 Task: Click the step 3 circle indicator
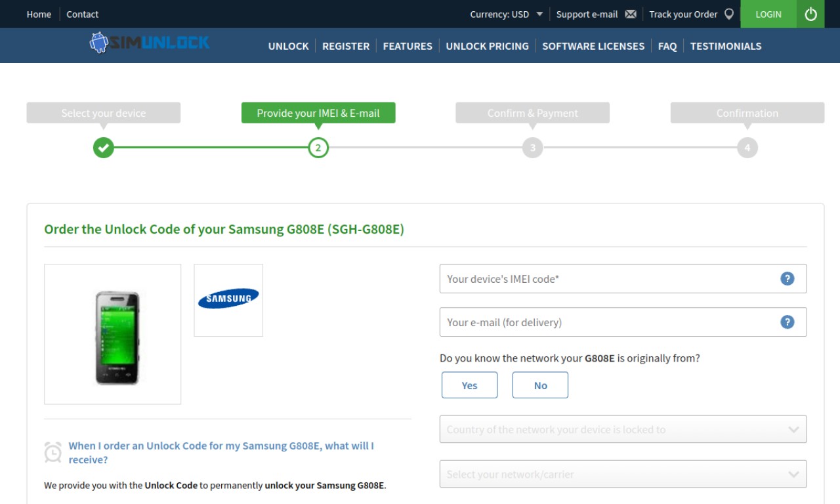(x=533, y=148)
